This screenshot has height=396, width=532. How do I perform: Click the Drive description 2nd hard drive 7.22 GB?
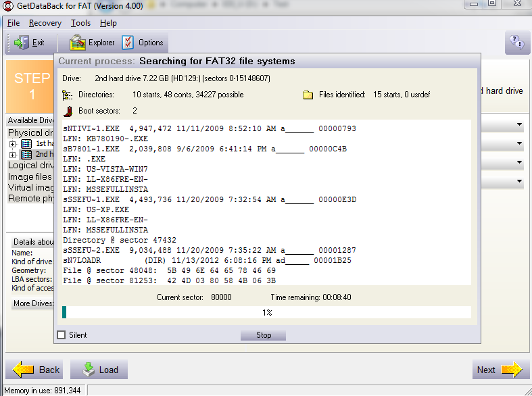coord(183,78)
